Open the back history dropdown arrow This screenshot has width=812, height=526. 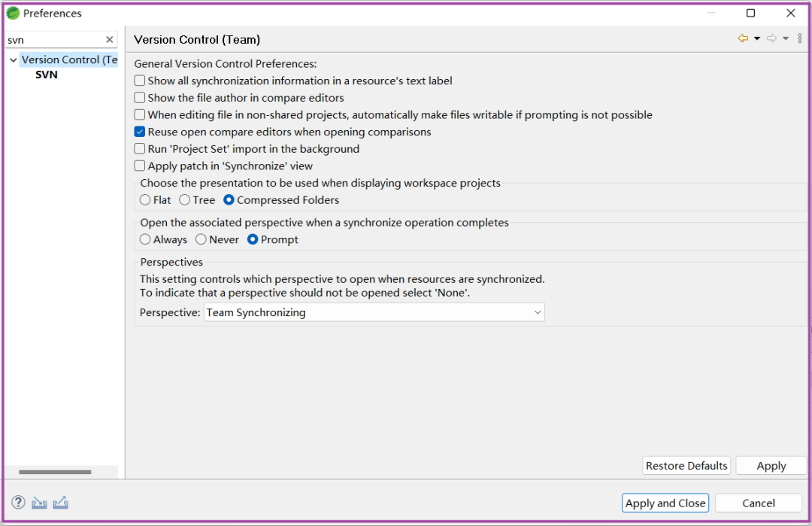[x=757, y=38]
